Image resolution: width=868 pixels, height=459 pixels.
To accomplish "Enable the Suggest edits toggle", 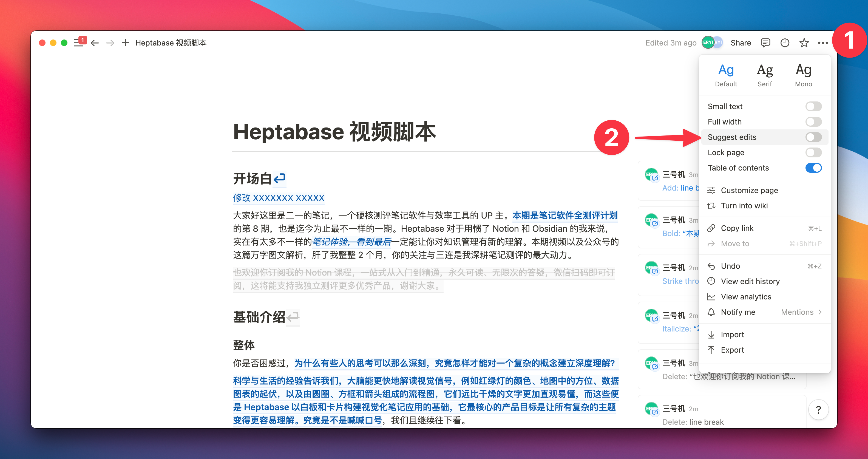I will [813, 137].
